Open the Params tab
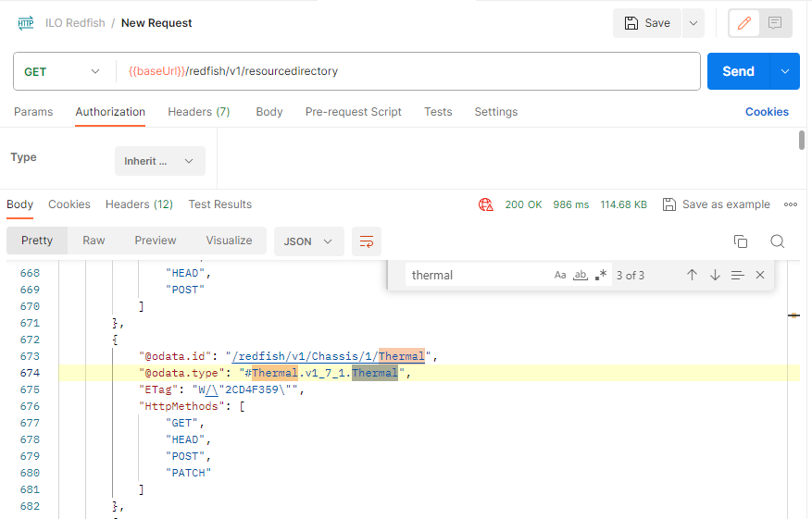 (33, 112)
